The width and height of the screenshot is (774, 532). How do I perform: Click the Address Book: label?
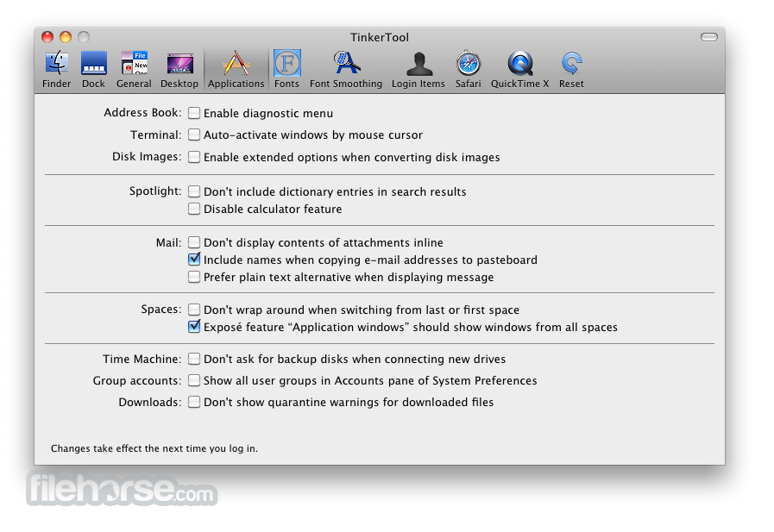142,112
